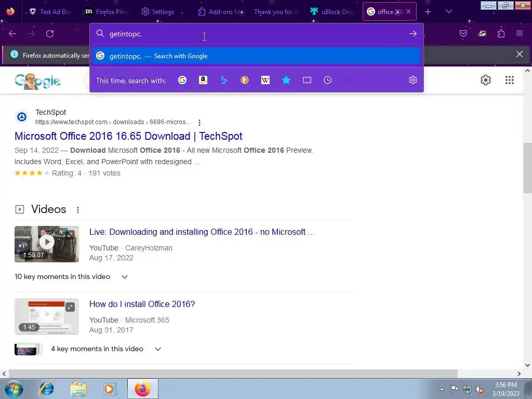This screenshot has width=532, height=399.
Task: Click into the address bar text field
Action: point(257,34)
